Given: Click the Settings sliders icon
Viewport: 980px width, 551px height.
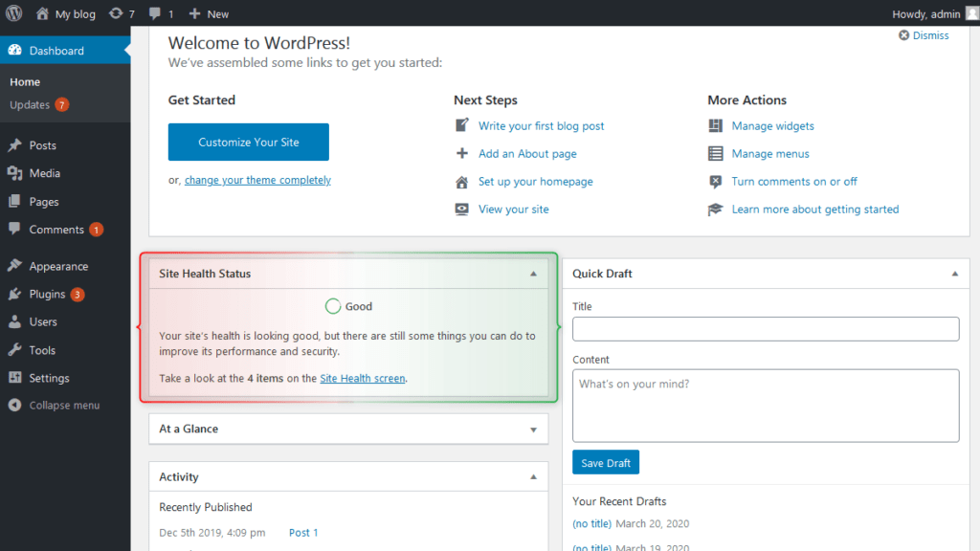Looking at the screenshot, I should [15, 377].
